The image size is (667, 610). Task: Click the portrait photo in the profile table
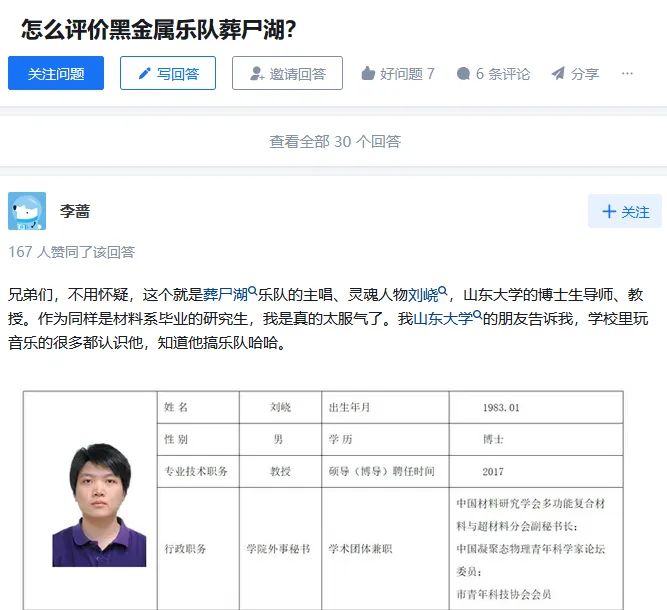(99, 505)
